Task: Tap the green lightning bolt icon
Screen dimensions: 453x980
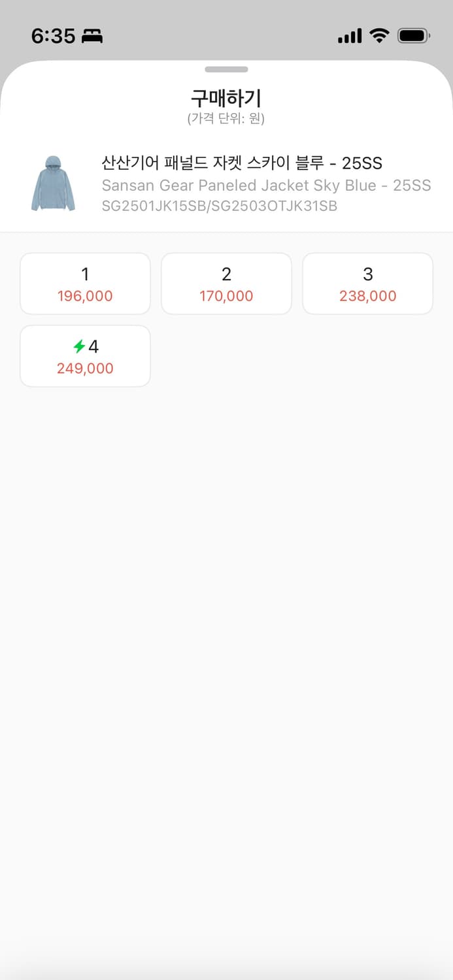Action: [79, 346]
